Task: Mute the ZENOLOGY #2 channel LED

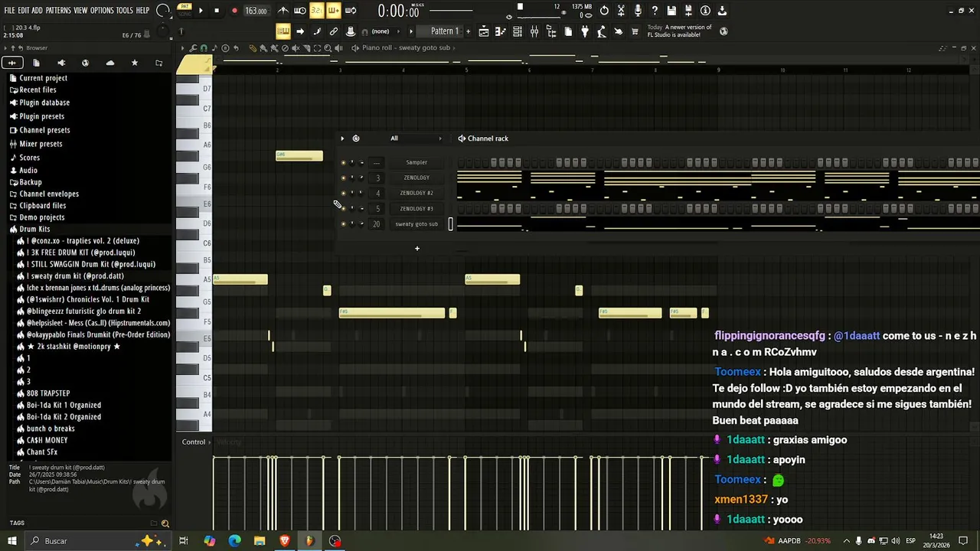Action: pos(343,193)
